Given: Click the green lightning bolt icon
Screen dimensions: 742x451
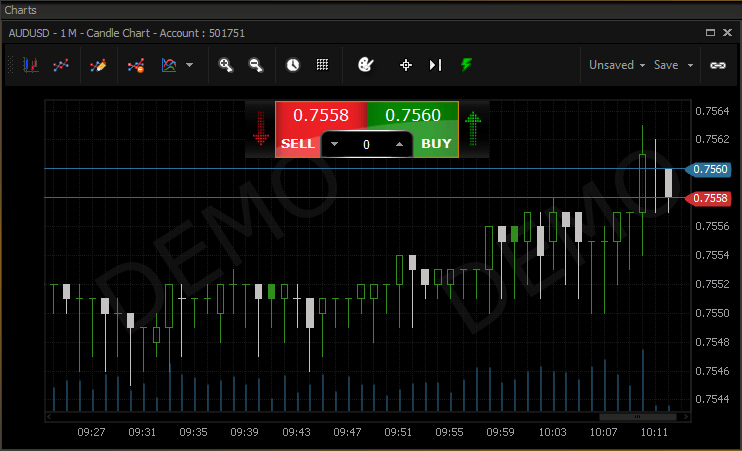Looking at the screenshot, I should [465, 65].
